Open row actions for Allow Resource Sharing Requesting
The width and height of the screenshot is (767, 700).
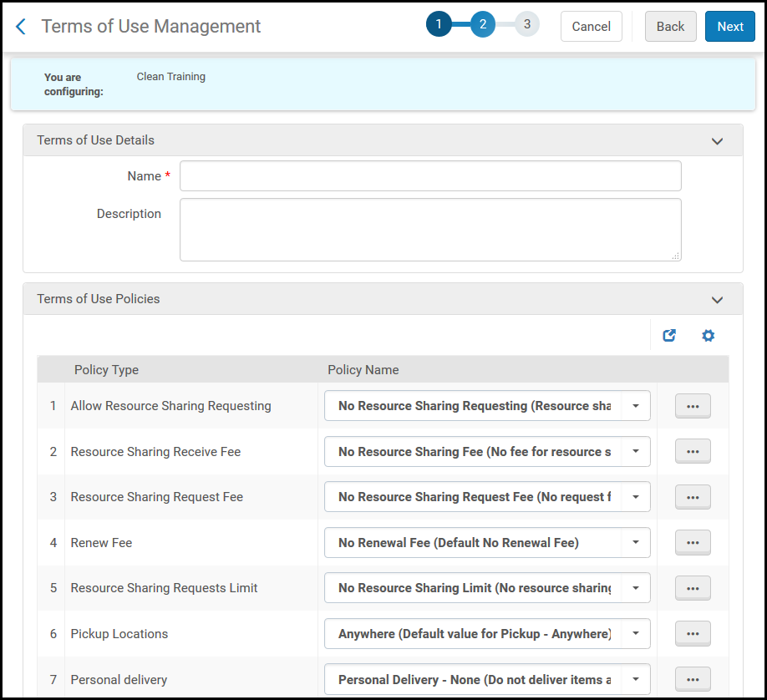(x=693, y=406)
